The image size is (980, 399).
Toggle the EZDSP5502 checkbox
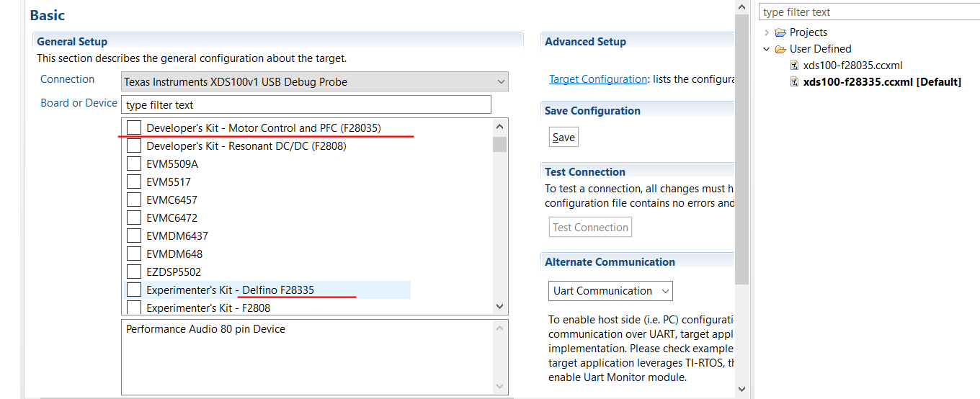(x=134, y=272)
